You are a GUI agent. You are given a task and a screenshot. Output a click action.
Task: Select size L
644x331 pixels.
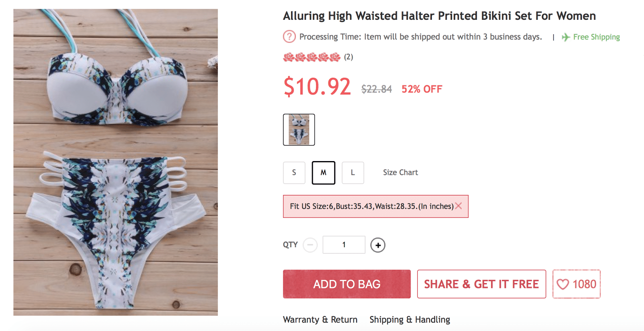pyautogui.click(x=353, y=173)
